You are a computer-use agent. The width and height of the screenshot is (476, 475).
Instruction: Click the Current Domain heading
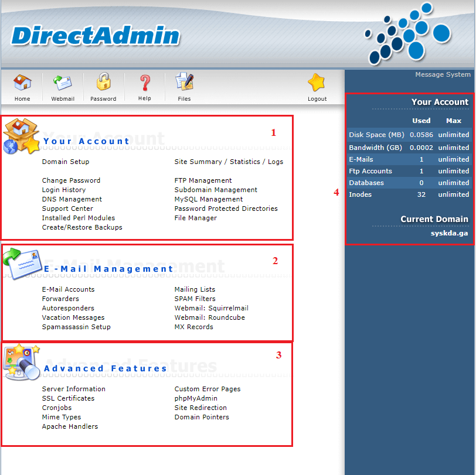pyautogui.click(x=434, y=219)
